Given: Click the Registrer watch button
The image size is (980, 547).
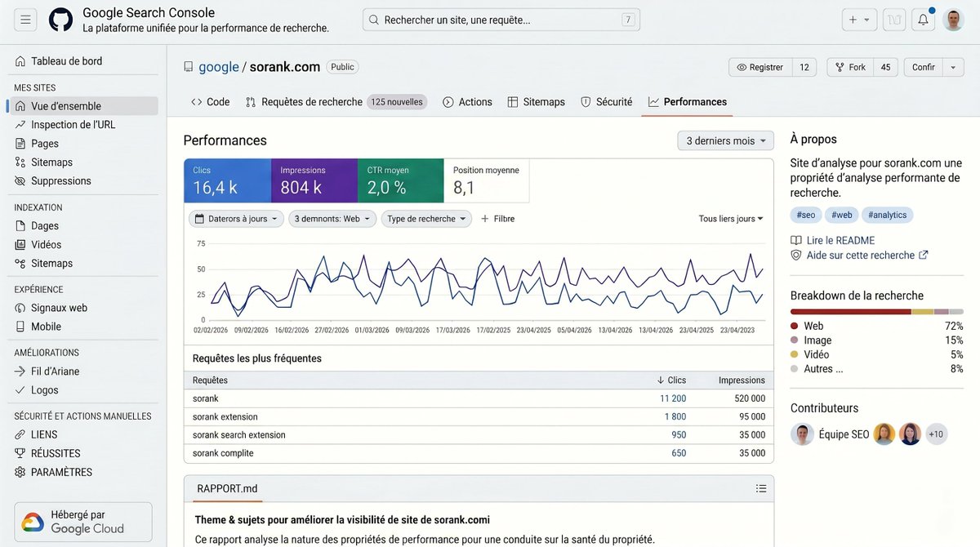Looking at the screenshot, I should [759, 67].
